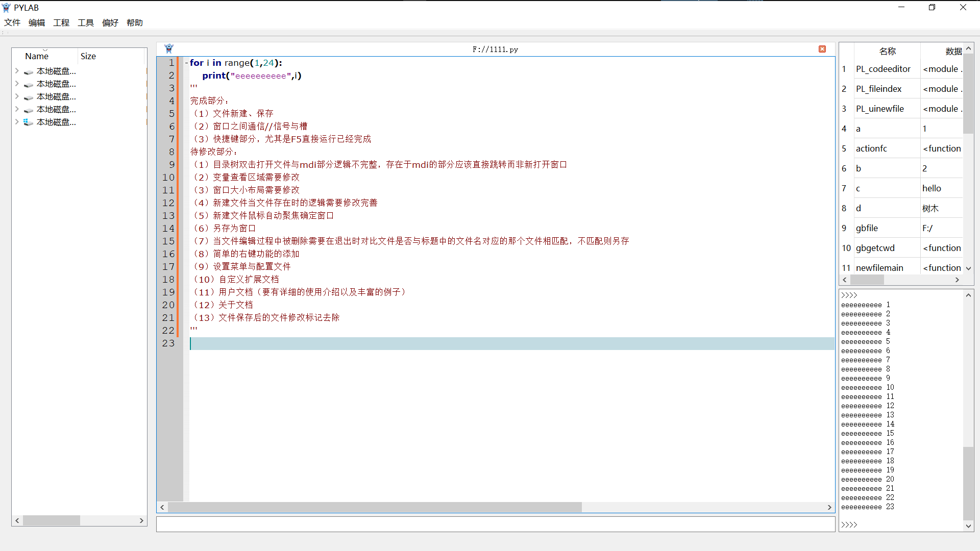Click the editor's horizontal scrollbar

(x=375, y=507)
